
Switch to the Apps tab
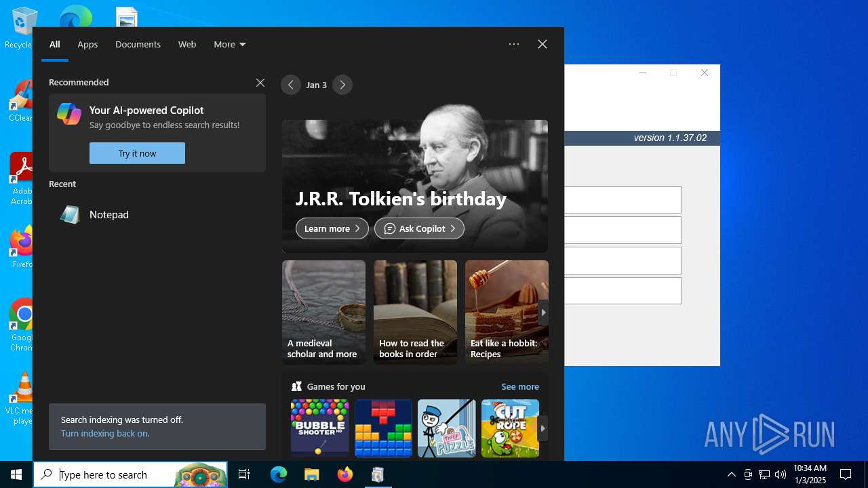(87, 45)
